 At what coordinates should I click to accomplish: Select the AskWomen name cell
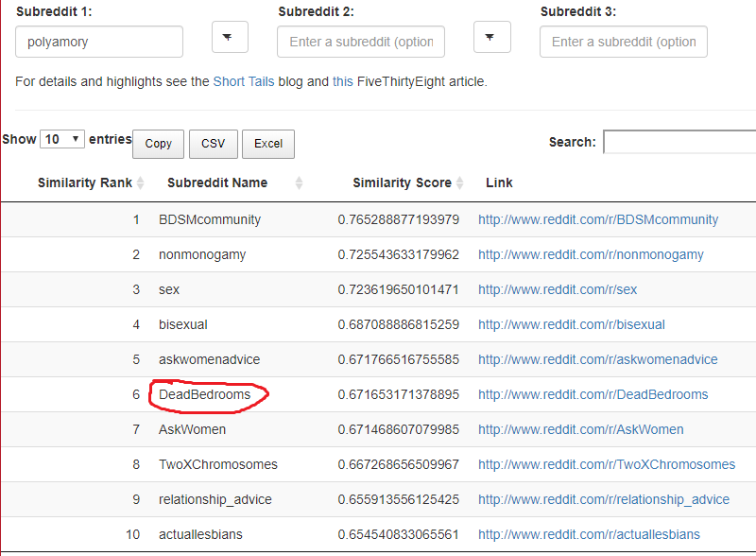point(193,429)
